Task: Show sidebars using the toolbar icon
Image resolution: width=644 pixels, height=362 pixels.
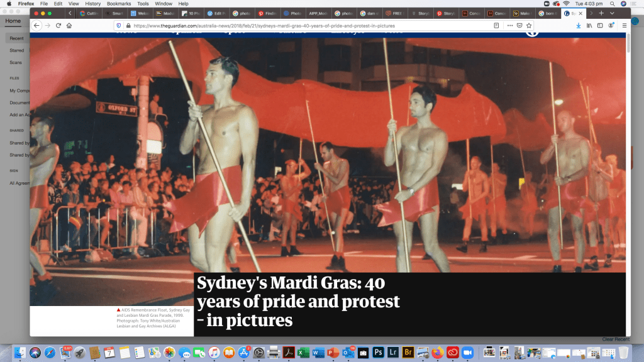Action: pyautogui.click(x=600, y=25)
